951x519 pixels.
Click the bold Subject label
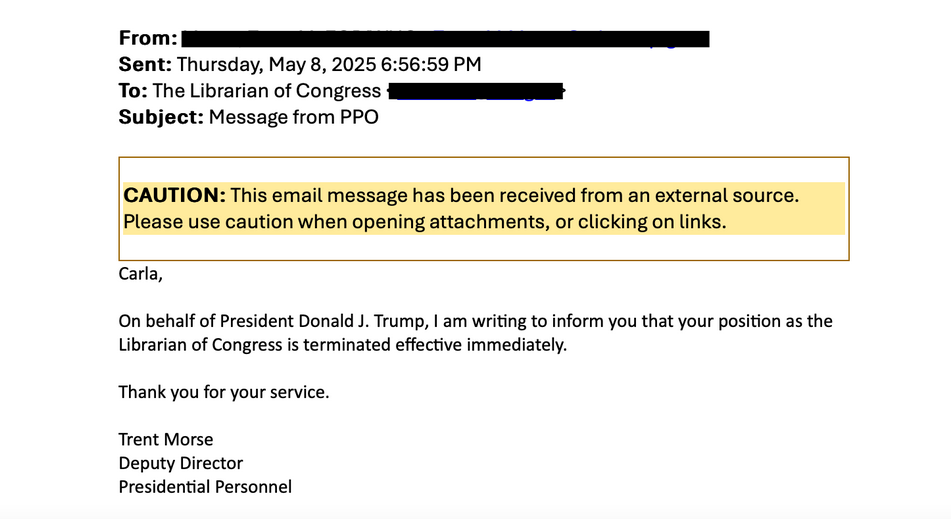pyautogui.click(x=161, y=117)
